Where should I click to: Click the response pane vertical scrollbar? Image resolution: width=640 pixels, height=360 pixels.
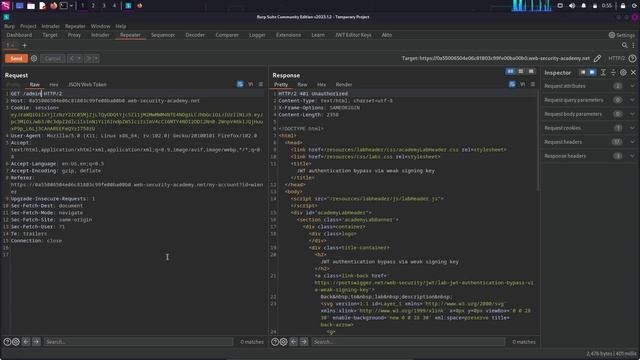538,141
